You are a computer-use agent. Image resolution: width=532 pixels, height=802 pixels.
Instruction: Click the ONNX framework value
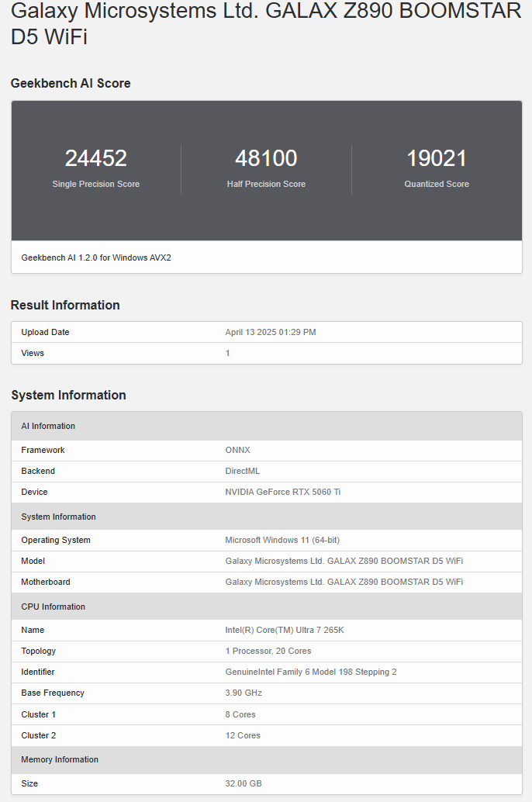tap(238, 450)
